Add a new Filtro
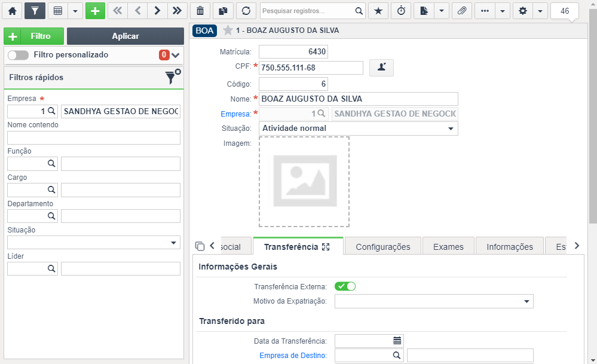597x364 pixels. [x=34, y=36]
